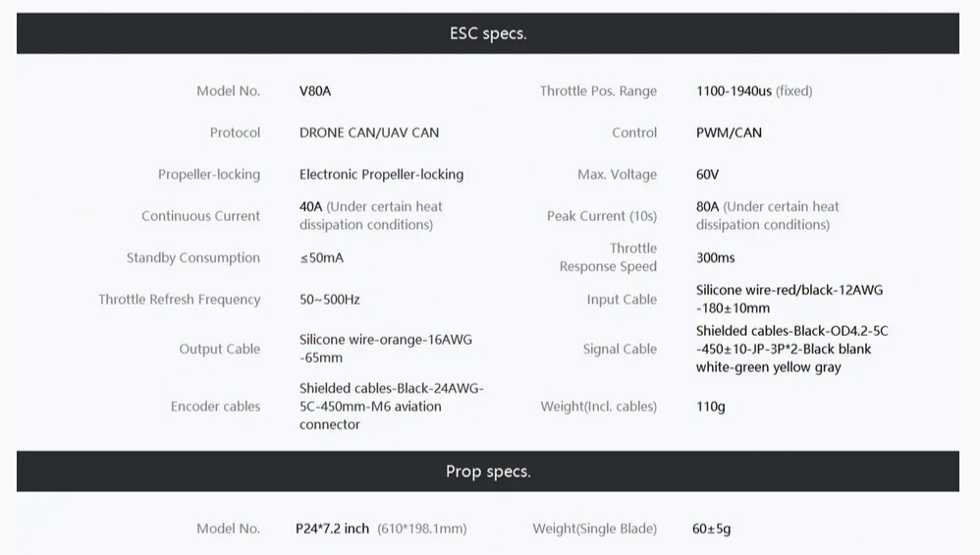Click the 80A peak current value
The width and height of the screenshot is (980, 555).
coord(707,207)
